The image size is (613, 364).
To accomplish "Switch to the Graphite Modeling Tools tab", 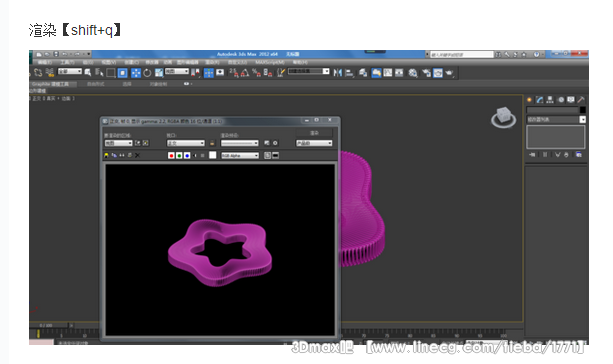I will coord(50,84).
